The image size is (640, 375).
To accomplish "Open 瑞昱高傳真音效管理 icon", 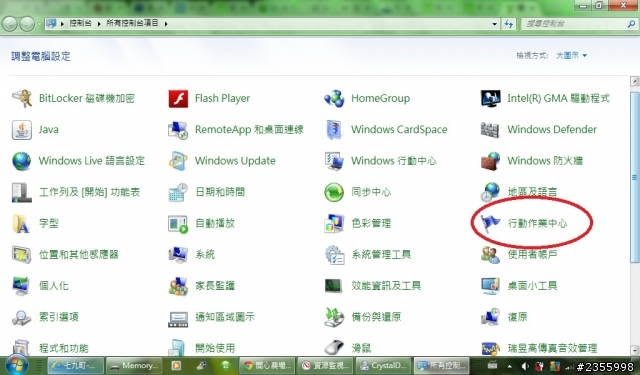I will tap(490, 349).
